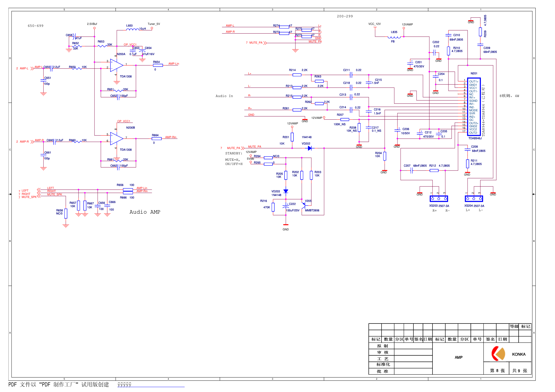
Task: Click the L650 10uH inductor coil
Action: (133, 29)
